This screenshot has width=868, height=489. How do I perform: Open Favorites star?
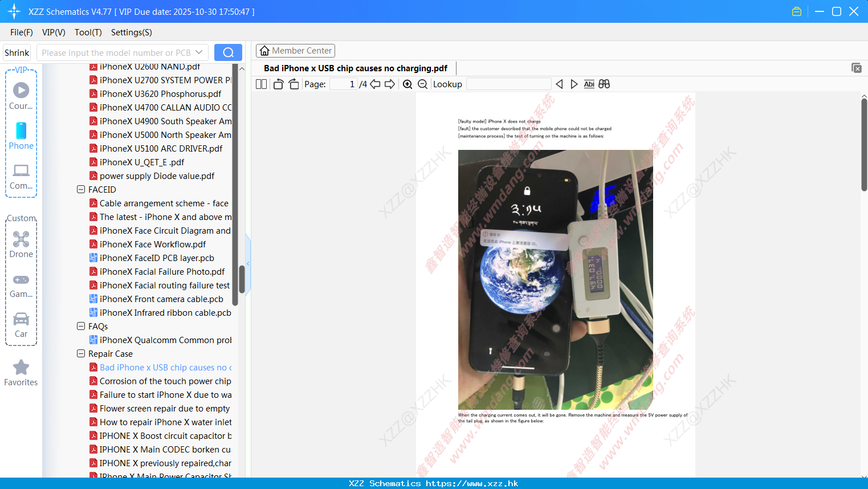(21, 373)
